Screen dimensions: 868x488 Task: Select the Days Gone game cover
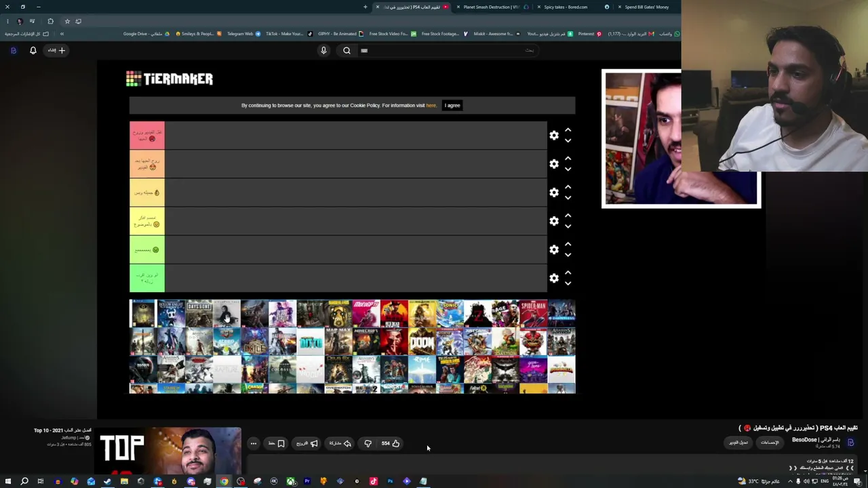click(x=199, y=314)
